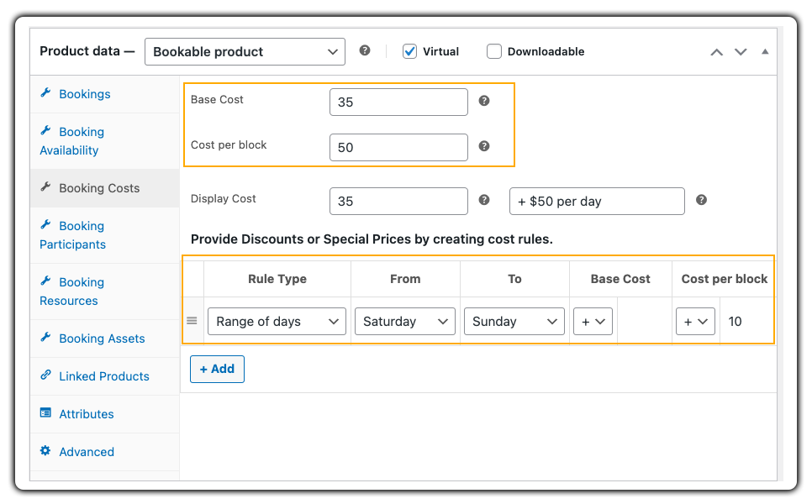Click the list icon beside Attributes
The image size is (812, 504).
pos(45,413)
